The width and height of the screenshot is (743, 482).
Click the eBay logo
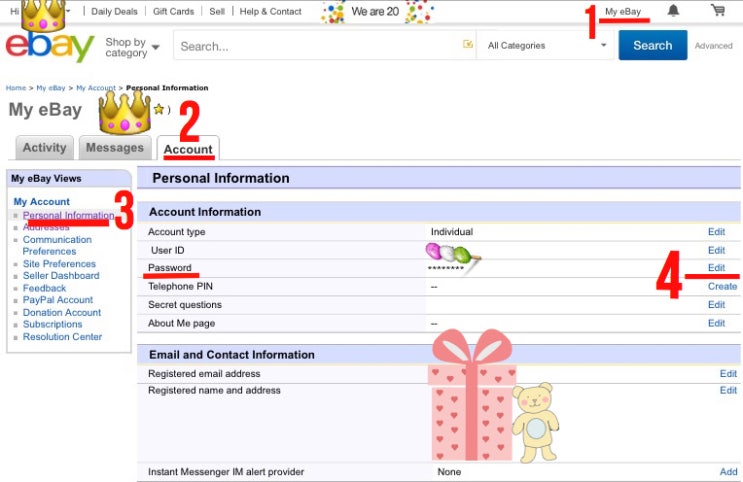pyautogui.click(x=49, y=46)
